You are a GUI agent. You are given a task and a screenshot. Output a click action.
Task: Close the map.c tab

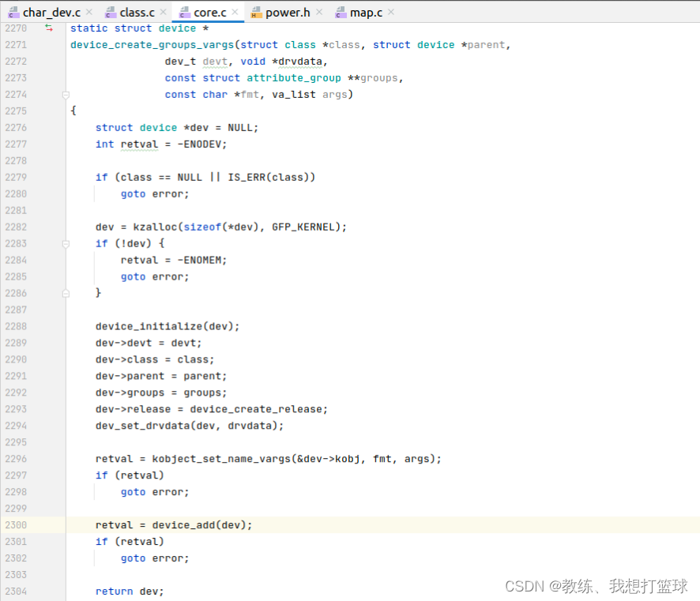pyautogui.click(x=391, y=12)
